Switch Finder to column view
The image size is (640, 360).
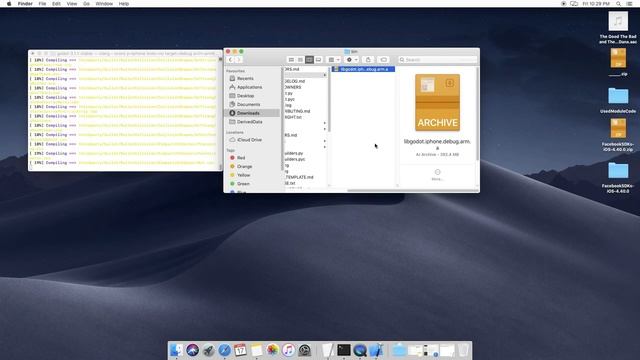click(309, 60)
